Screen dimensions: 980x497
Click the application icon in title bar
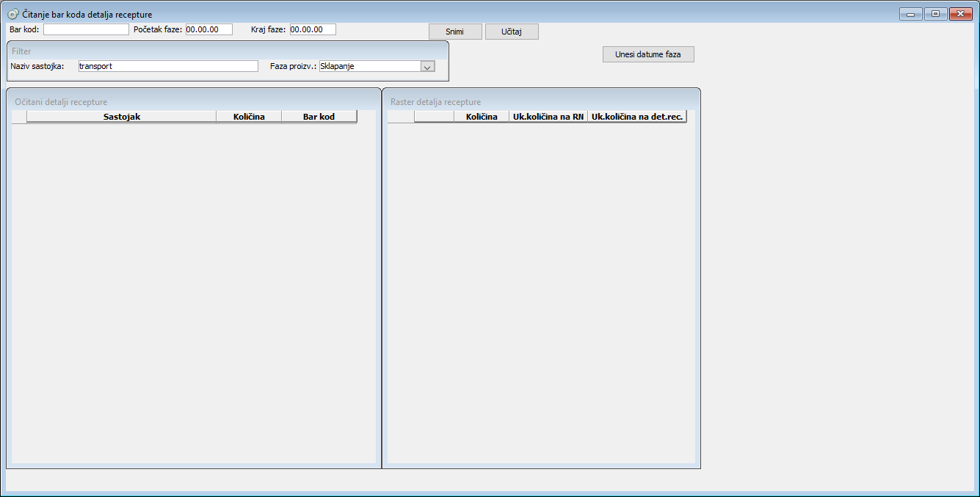(13, 14)
